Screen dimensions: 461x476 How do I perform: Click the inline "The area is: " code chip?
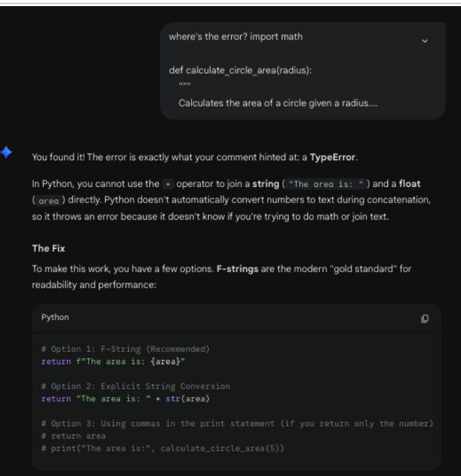click(326, 184)
